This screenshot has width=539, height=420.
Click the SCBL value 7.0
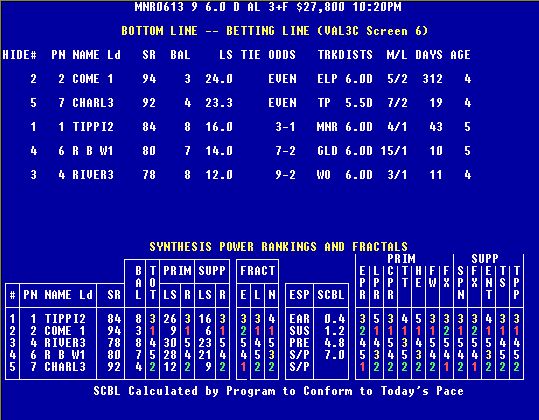[x=334, y=355]
